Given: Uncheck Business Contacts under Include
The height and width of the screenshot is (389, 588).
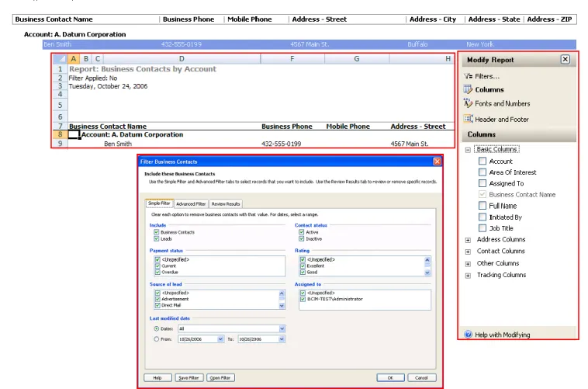Looking at the screenshot, I should tap(157, 232).
